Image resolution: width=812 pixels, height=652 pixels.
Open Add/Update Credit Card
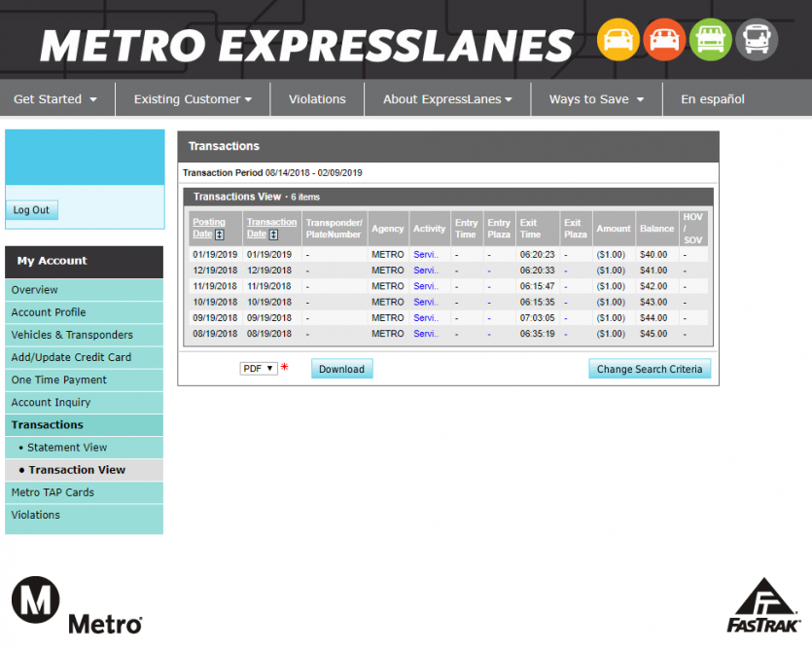(x=84, y=357)
